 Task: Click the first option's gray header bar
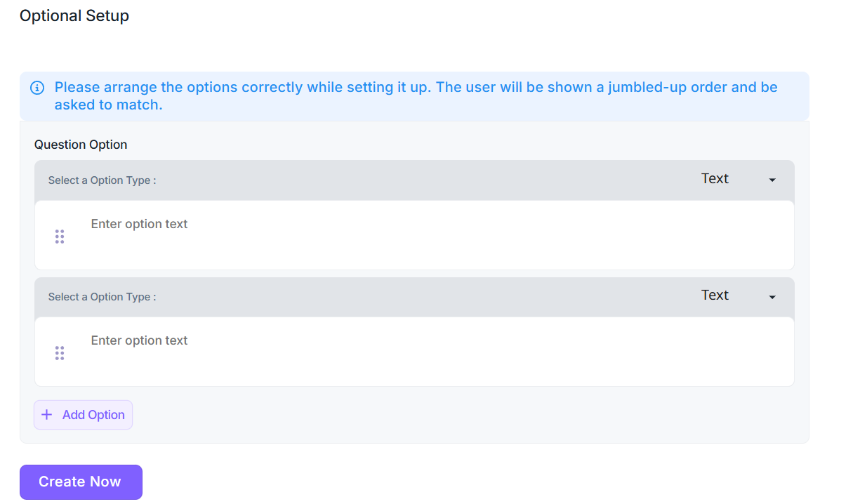tap(421, 180)
